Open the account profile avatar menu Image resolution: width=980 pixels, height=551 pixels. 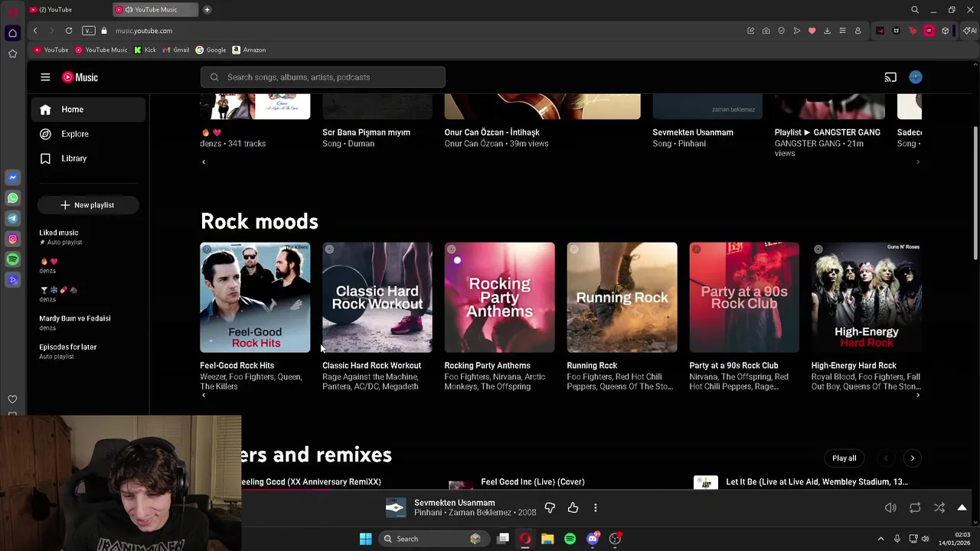pyautogui.click(x=916, y=77)
